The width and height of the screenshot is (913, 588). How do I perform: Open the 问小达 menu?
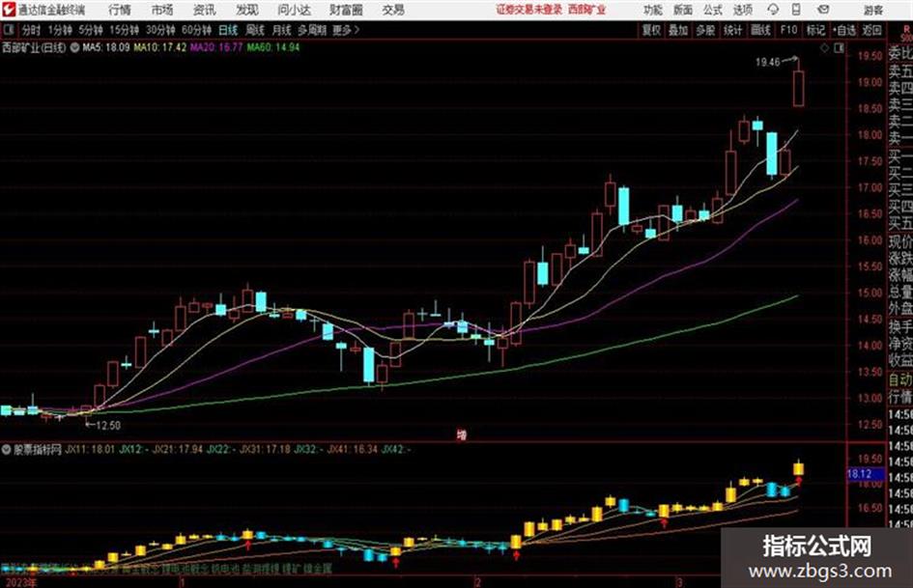coord(294,10)
